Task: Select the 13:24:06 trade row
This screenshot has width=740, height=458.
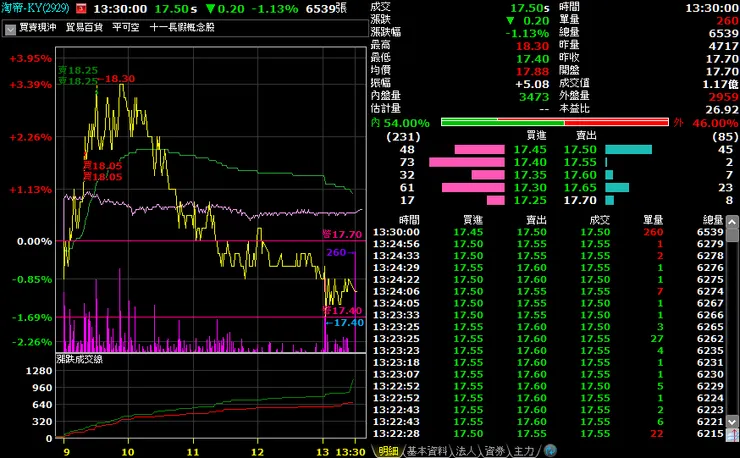Action: [x=548, y=291]
